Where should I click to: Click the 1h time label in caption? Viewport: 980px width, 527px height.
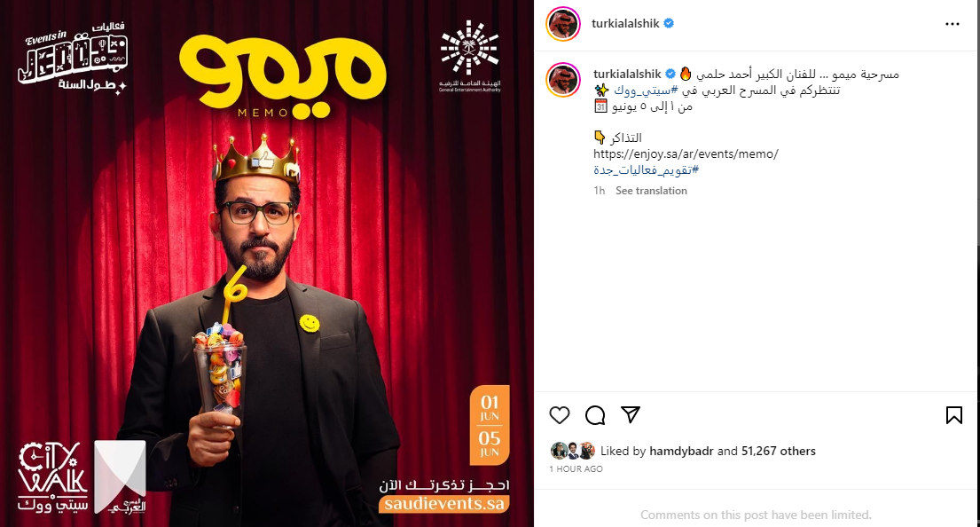(599, 191)
